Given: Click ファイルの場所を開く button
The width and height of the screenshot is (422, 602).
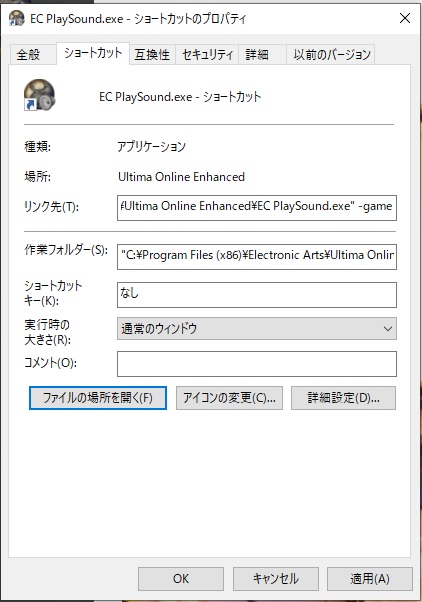Looking at the screenshot, I should click(x=98, y=398).
